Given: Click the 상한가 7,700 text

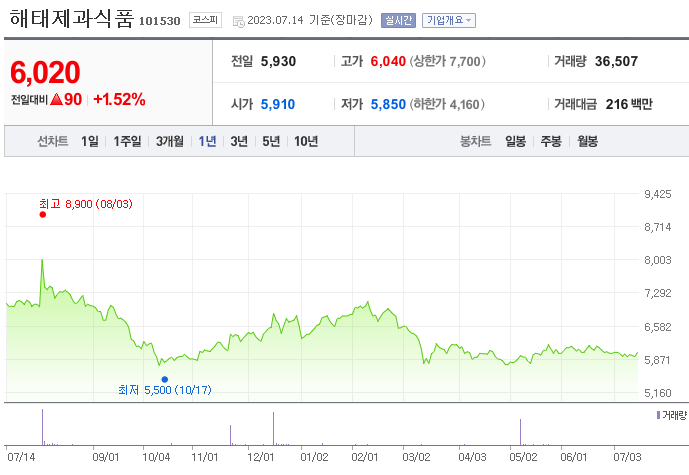Looking at the screenshot, I should [x=448, y=61].
